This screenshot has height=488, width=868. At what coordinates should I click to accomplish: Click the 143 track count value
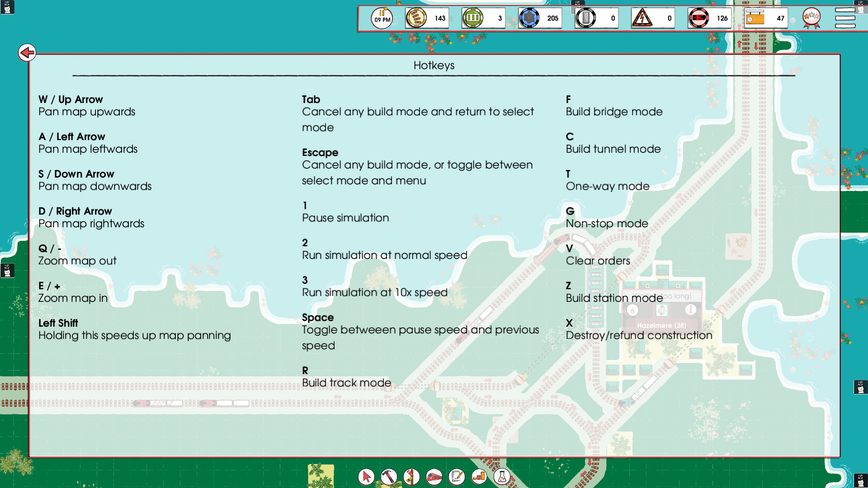[440, 19]
